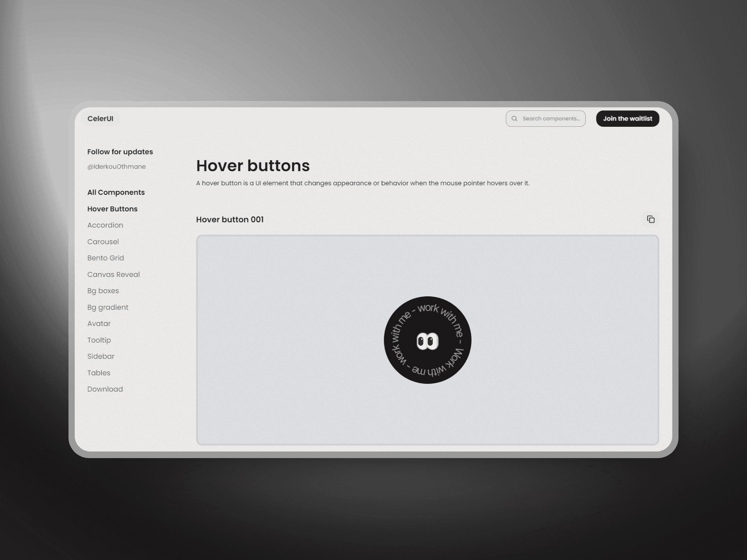Click the hover button description paragraph
This screenshot has height=560, width=747.
(363, 183)
